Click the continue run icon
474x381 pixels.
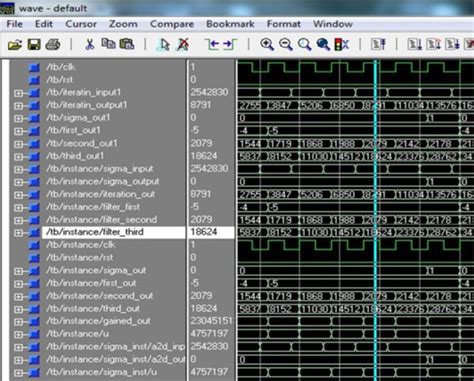(x=434, y=44)
